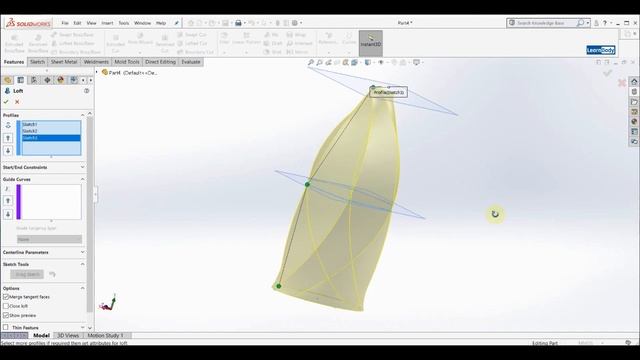Move guide curve down arrow
Screen dimensions: 640x360
8,214
